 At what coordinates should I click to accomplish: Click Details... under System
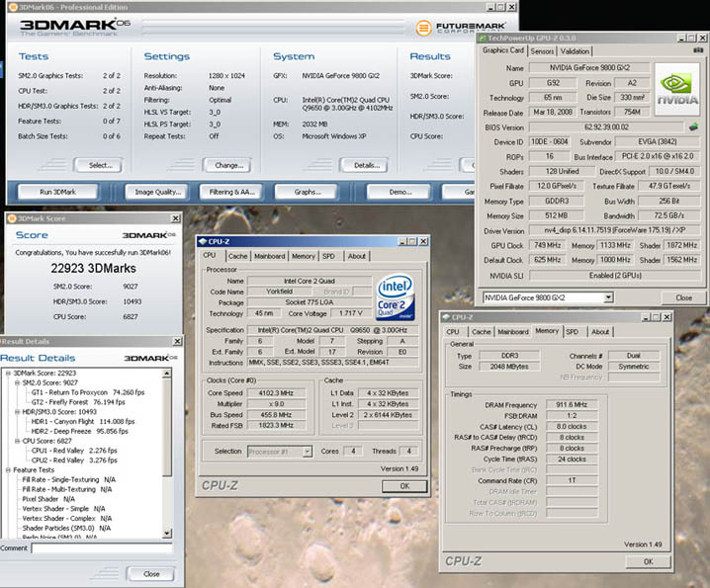pyautogui.click(x=366, y=165)
